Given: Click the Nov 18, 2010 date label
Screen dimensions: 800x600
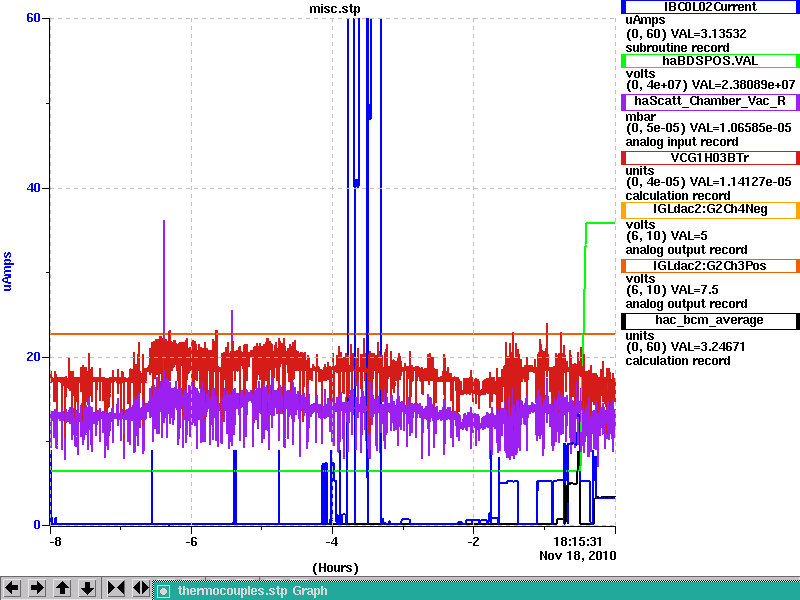Looking at the screenshot, I should [x=578, y=556].
